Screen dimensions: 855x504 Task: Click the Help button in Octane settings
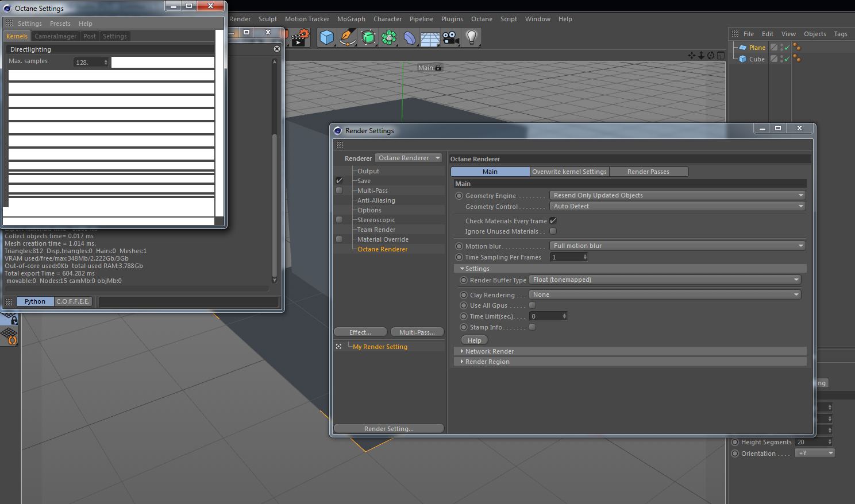(x=474, y=340)
